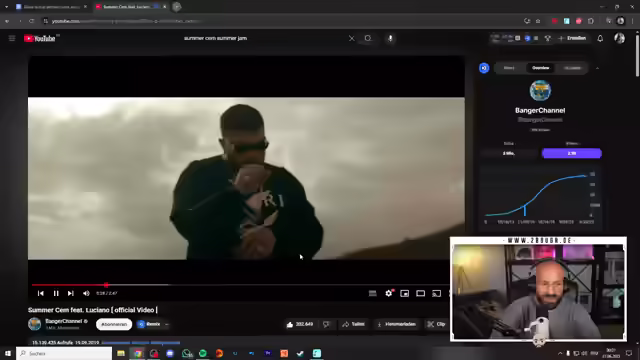640x360 pixels.
Task: Click the blue circular extension panel icon
Action: pyautogui.click(x=484, y=68)
